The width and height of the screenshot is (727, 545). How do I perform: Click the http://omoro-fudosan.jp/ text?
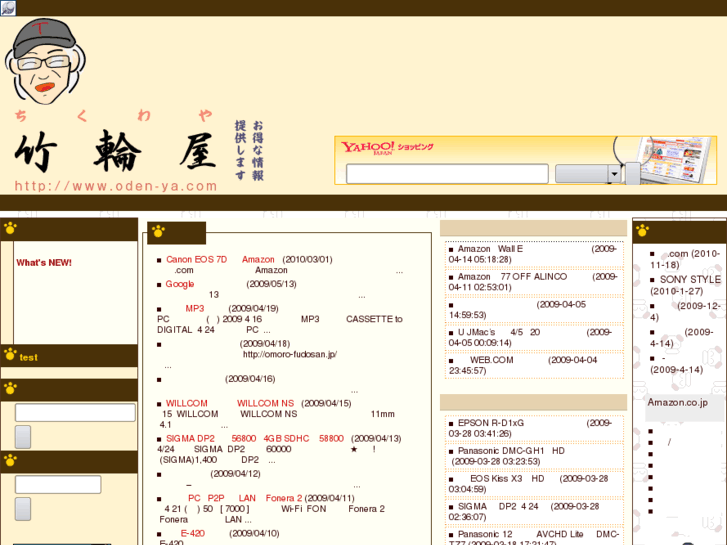click(290, 354)
